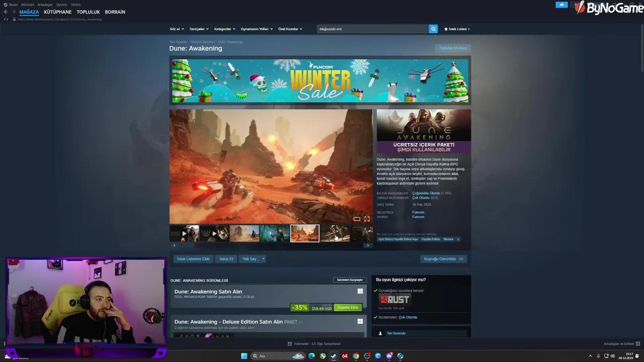644x362 pixels.
Task: Click Windows icon on Dune: Awakening purchase
Action: 360,291
